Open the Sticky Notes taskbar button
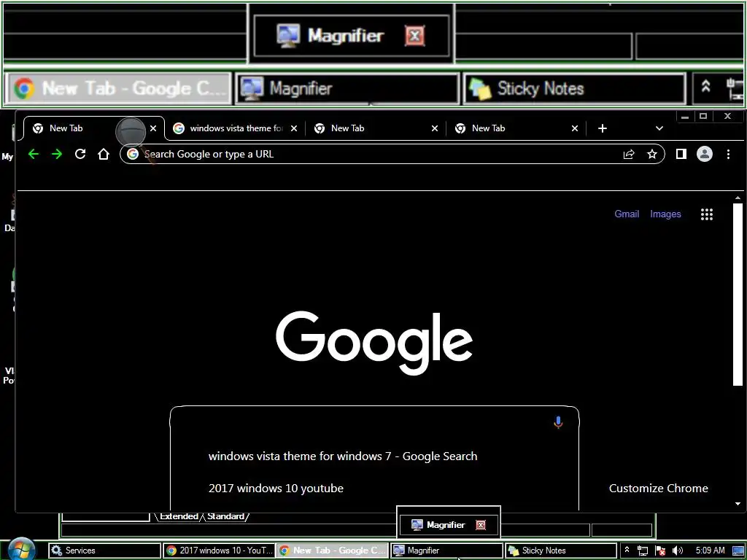This screenshot has height=560, width=747. pyautogui.click(x=561, y=551)
